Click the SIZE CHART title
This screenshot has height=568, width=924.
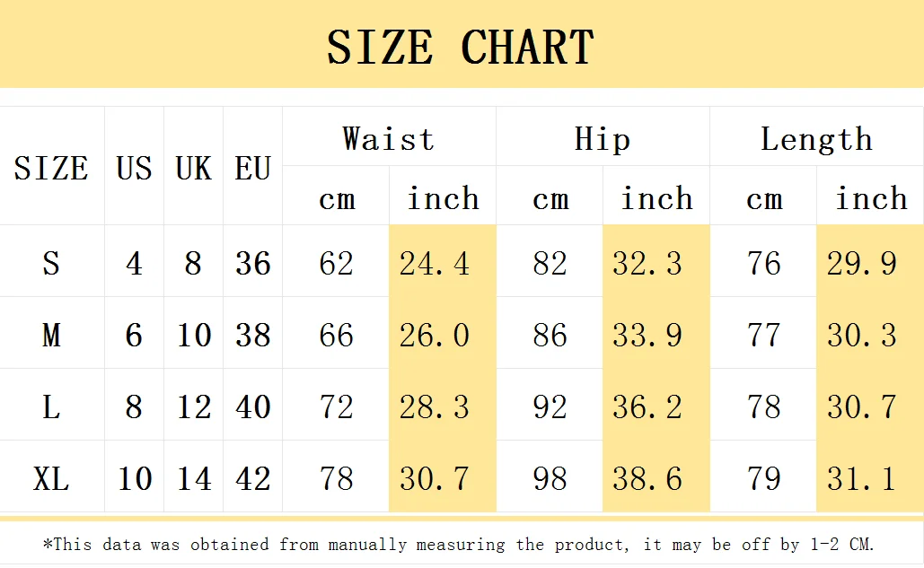click(x=461, y=47)
